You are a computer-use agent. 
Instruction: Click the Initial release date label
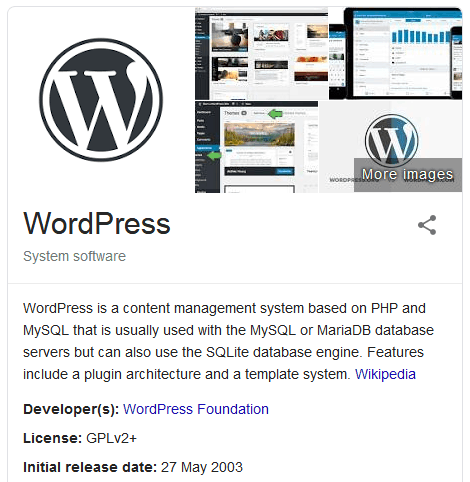[90, 467]
